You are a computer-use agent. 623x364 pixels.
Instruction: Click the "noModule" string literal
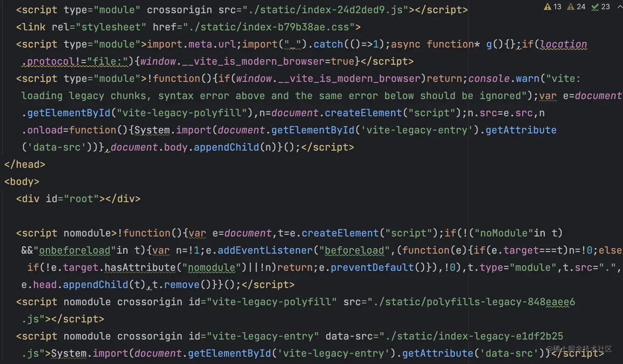[x=504, y=233]
